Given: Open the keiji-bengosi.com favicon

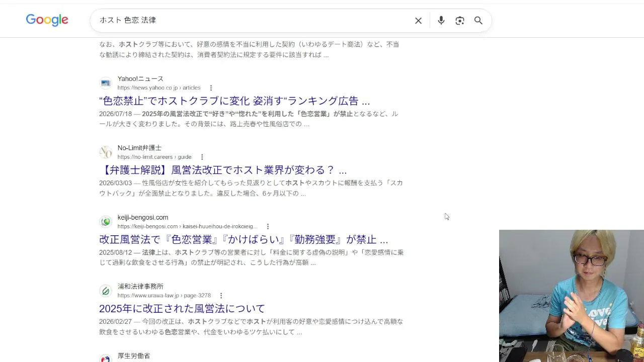Looking at the screenshot, I should pos(106,222).
